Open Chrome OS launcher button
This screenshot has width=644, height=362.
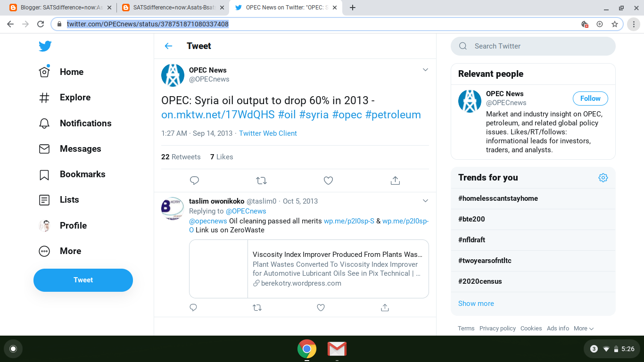pos(13,349)
